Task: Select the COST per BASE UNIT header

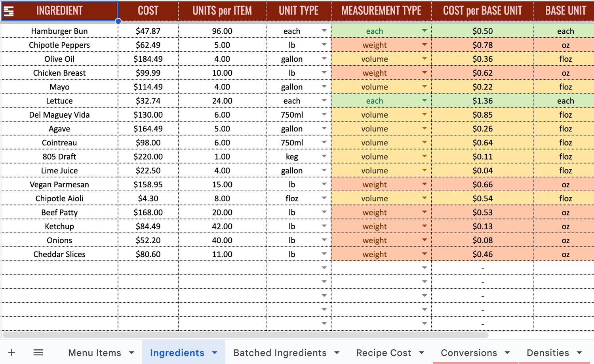Action: click(x=482, y=11)
